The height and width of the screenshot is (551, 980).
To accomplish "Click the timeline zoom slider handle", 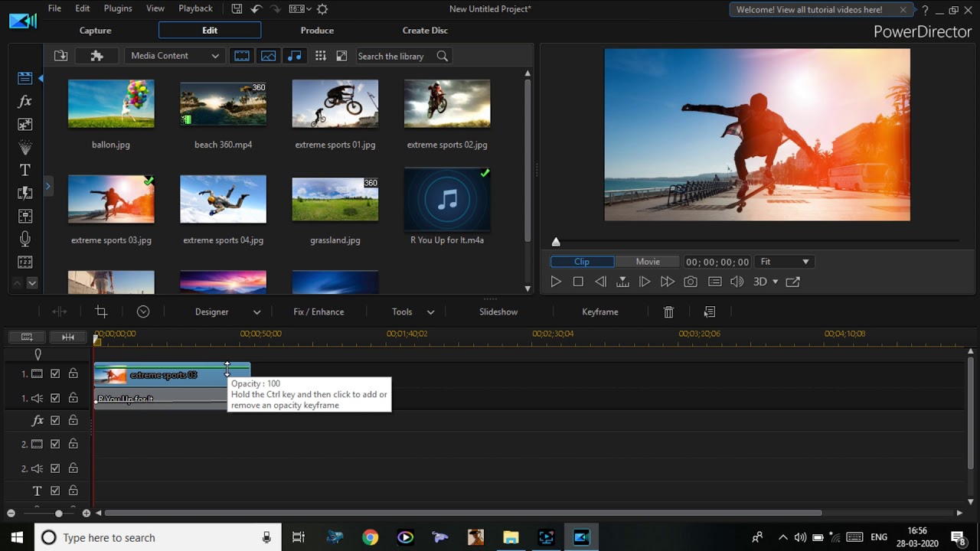I will [x=59, y=513].
